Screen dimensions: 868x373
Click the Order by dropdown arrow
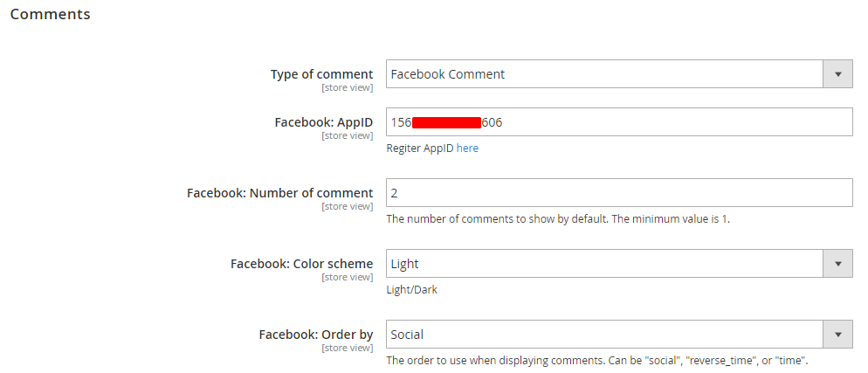click(x=837, y=335)
